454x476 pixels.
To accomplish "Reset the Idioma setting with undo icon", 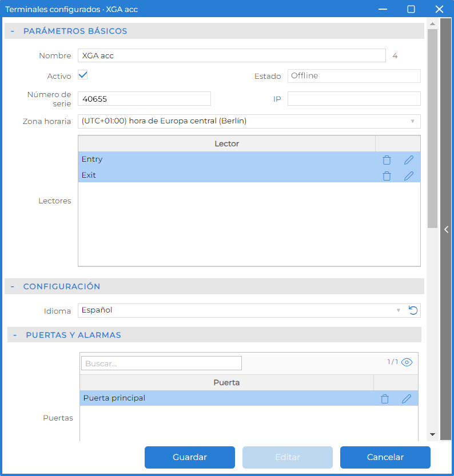I will point(413,310).
